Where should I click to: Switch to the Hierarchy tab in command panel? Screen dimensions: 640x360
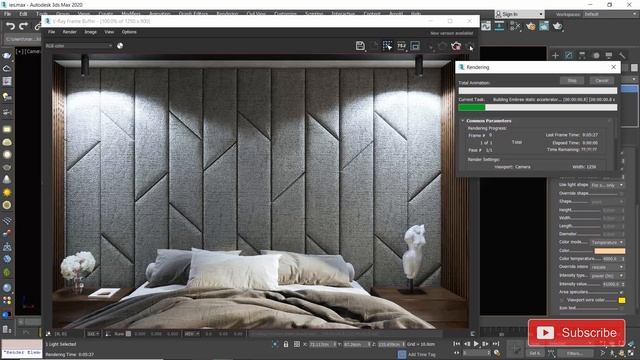pos(582,55)
